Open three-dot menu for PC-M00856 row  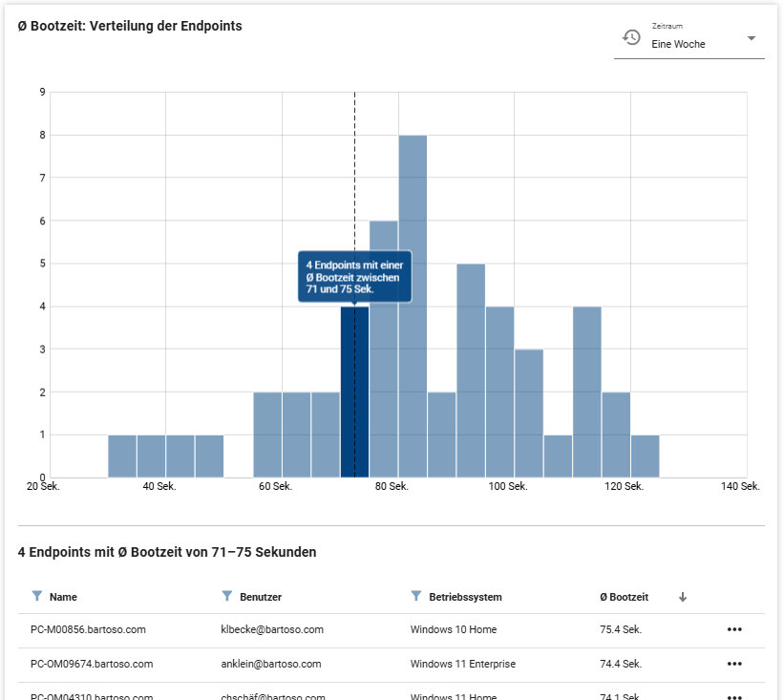(x=733, y=629)
